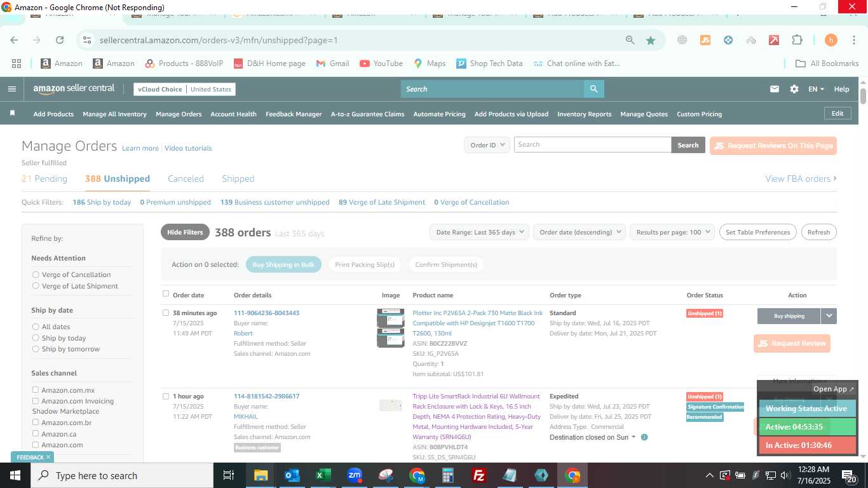Open FileZilla from the taskbar
Image resolution: width=868 pixels, height=488 pixels.
pos(479,475)
